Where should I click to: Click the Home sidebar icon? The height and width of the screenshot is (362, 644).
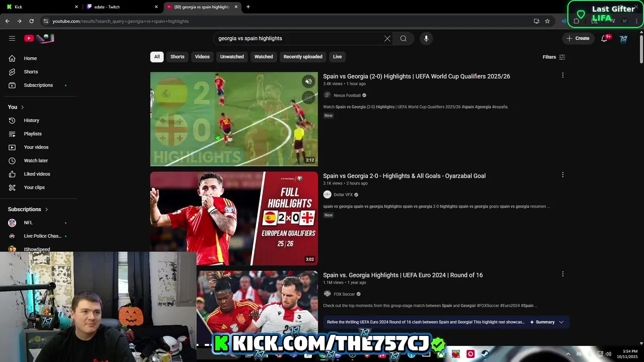click(12, 58)
